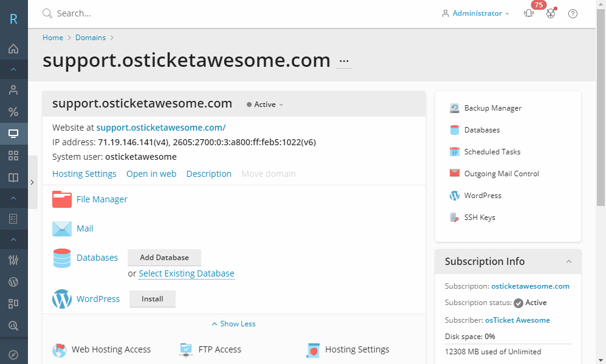
Task: Click the advisor mascot icon in header
Action: [551, 13]
